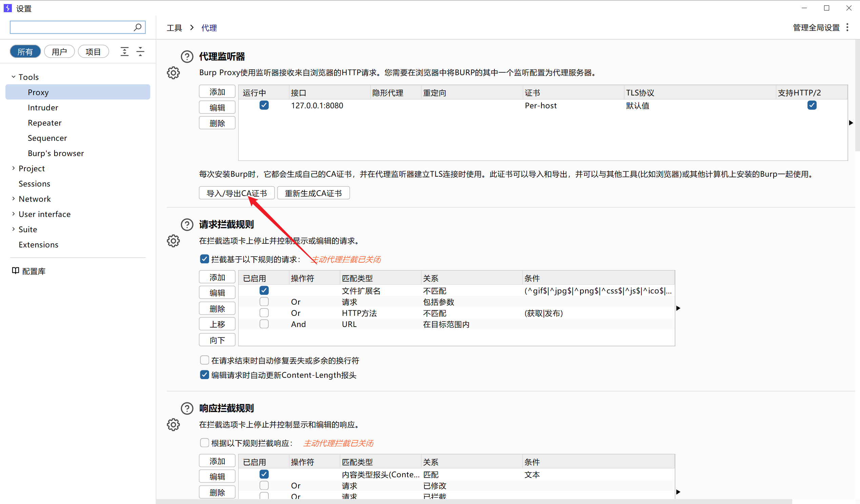Viewport: 860px width, 504px height.
Task: Toggle the 运行中 checkbox for 127.0.0.1:8080
Action: pos(264,105)
